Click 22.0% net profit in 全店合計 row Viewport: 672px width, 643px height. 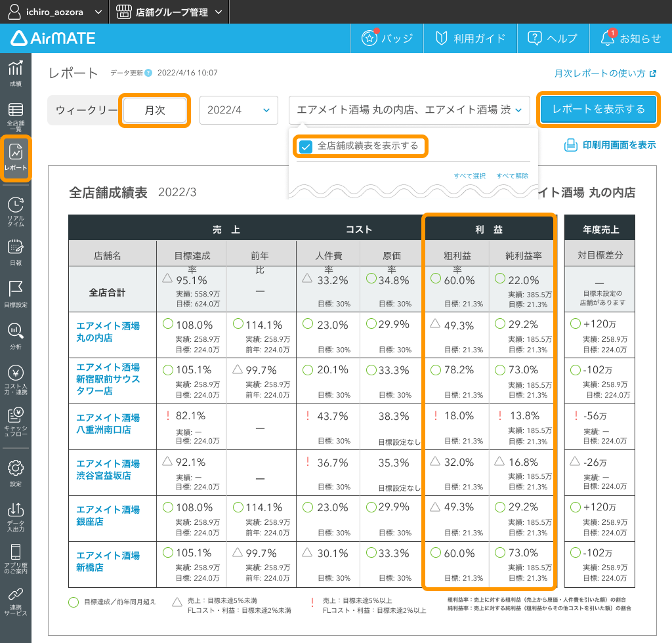pyautogui.click(x=524, y=280)
